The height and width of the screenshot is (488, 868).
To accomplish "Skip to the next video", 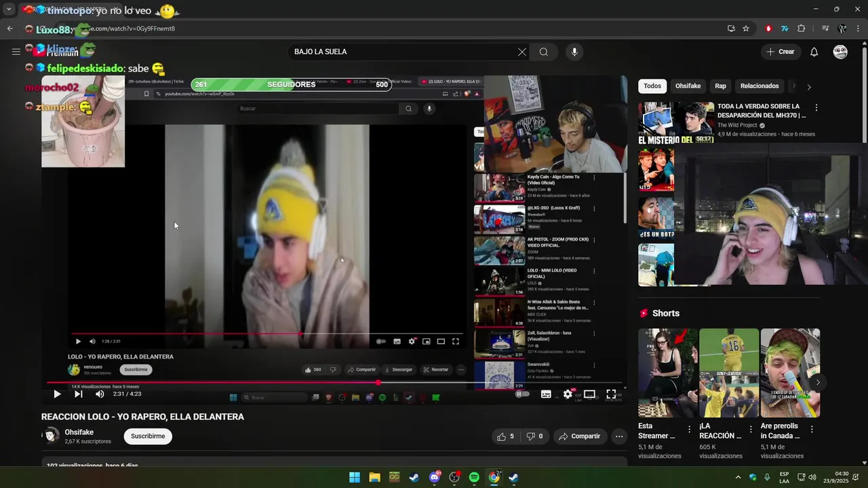I will click(78, 394).
